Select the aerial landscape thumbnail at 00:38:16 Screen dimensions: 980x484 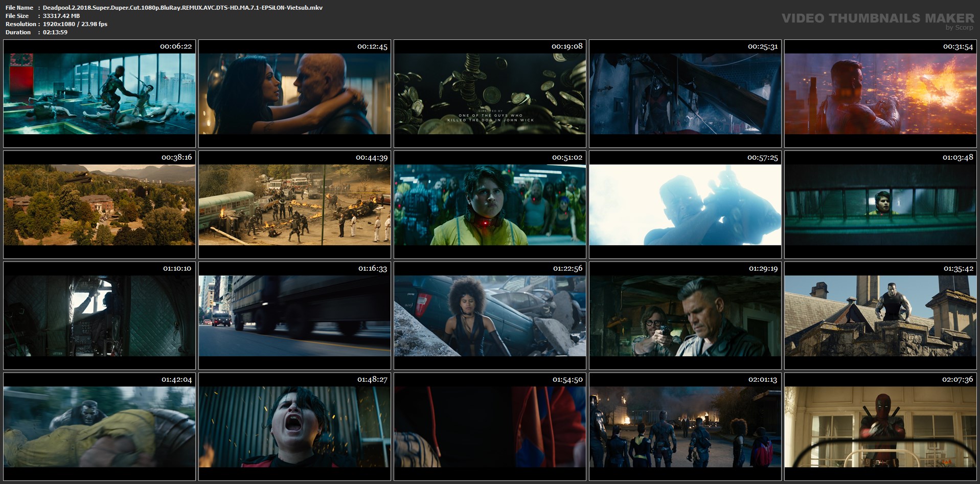(99, 205)
